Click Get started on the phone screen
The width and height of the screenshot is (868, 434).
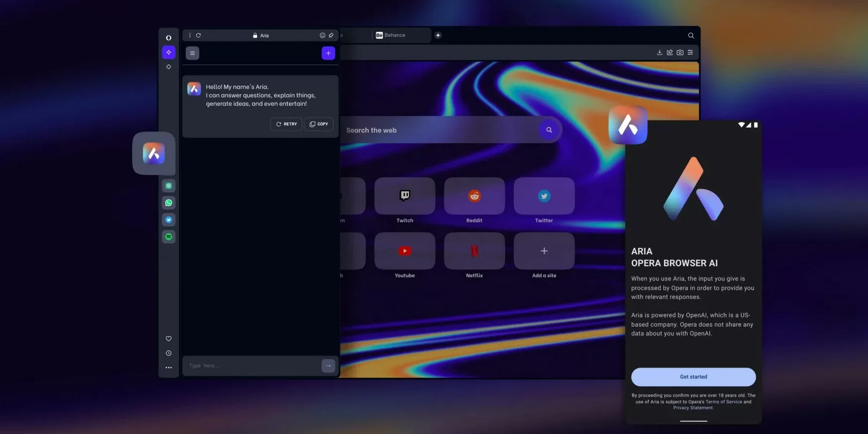click(693, 377)
